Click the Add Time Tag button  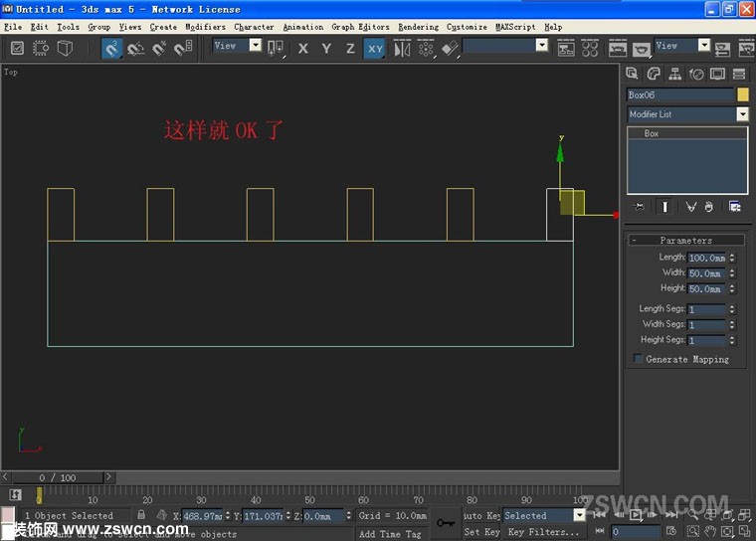coord(390,534)
